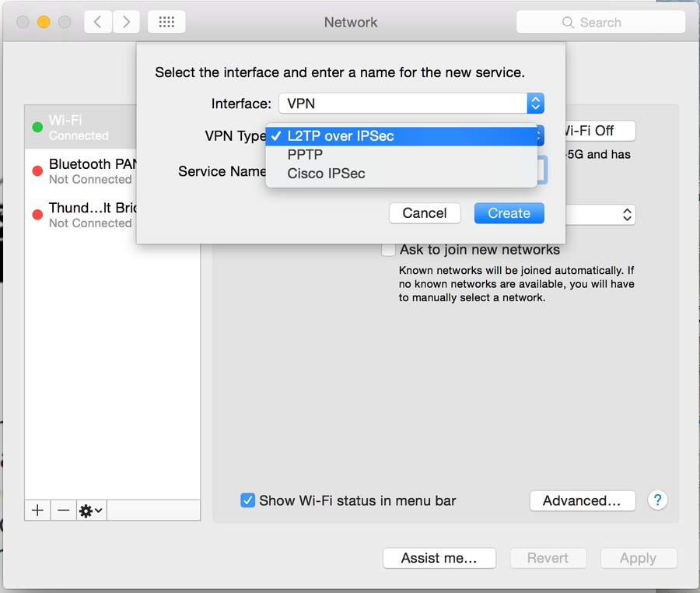Uncheck Show Wi-Fi status in menu bar
Screen dimensions: 700x593
coord(248,500)
